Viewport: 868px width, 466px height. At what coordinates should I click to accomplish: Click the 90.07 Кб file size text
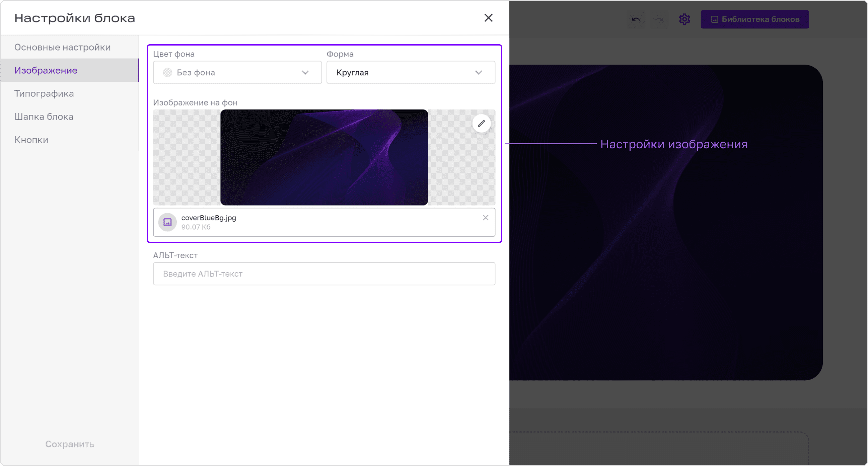pyautogui.click(x=196, y=227)
